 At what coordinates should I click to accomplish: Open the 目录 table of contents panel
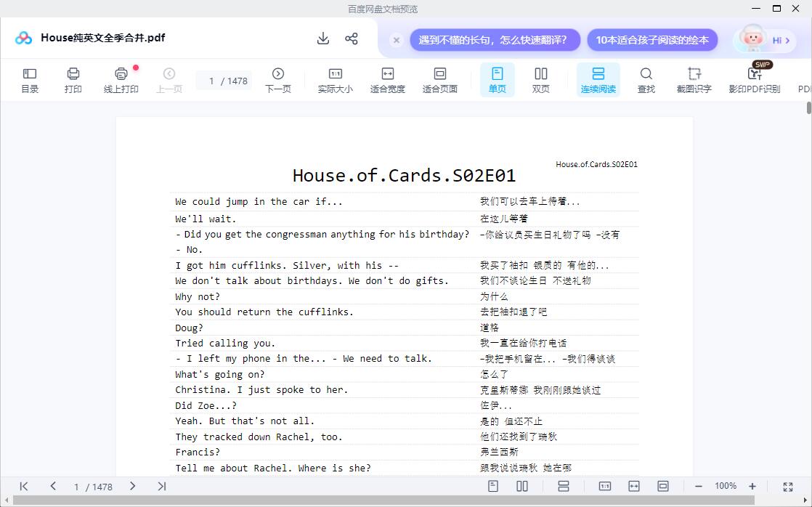click(30, 80)
